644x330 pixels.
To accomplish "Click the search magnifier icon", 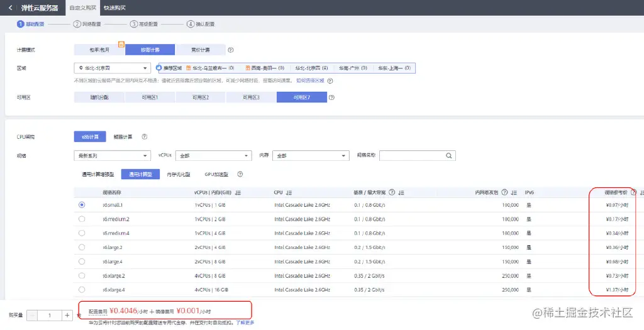I will click(449, 155).
